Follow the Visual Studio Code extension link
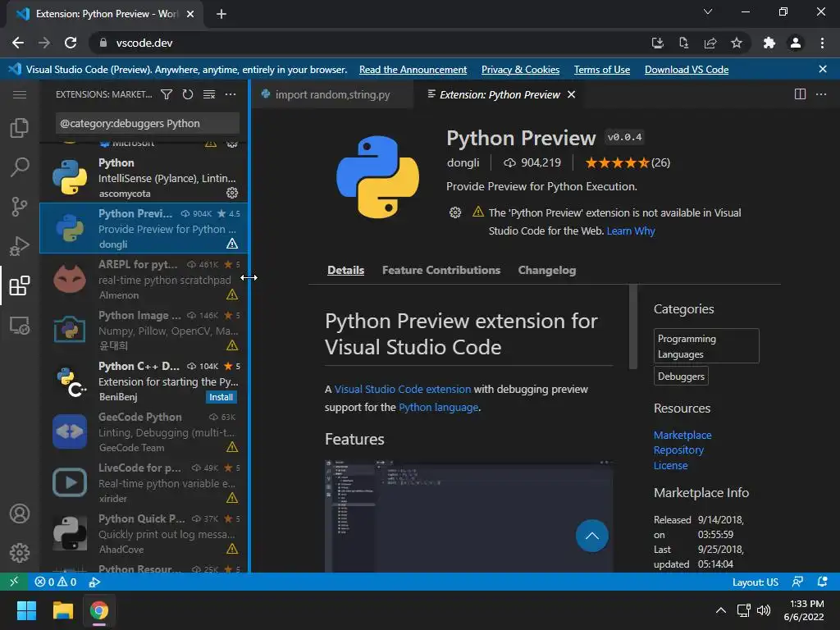This screenshot has height=630, width=840. coord(402,390)
